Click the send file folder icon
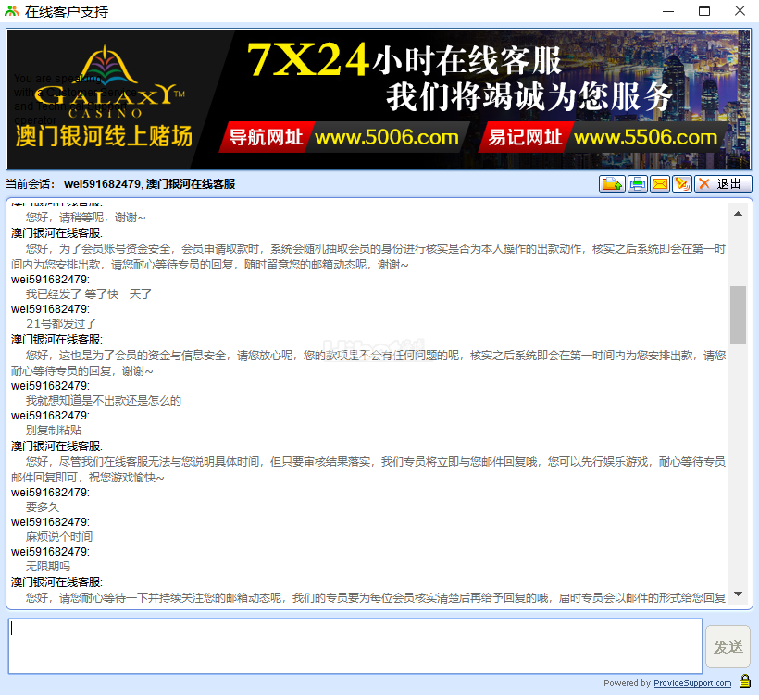759x700 pixels. 611,184
